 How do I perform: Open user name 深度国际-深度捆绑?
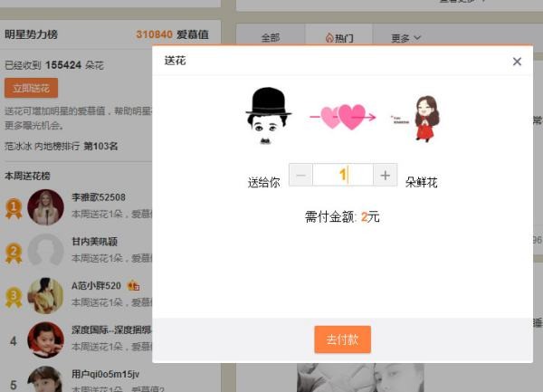[x=111, y=330]
